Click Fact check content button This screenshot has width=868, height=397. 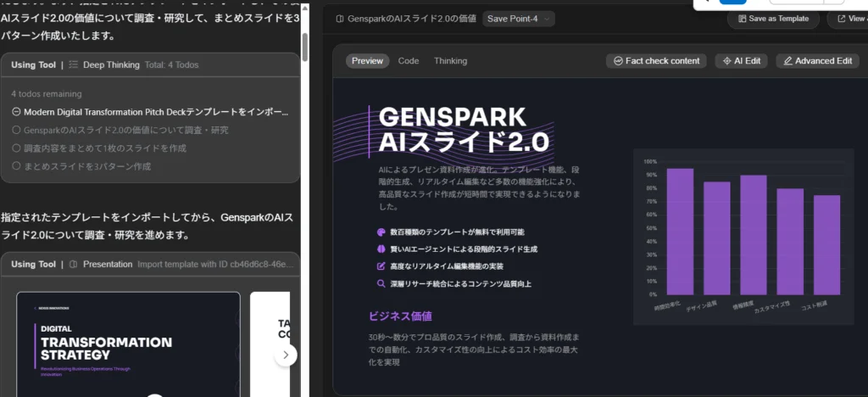(x=656, y=61)
